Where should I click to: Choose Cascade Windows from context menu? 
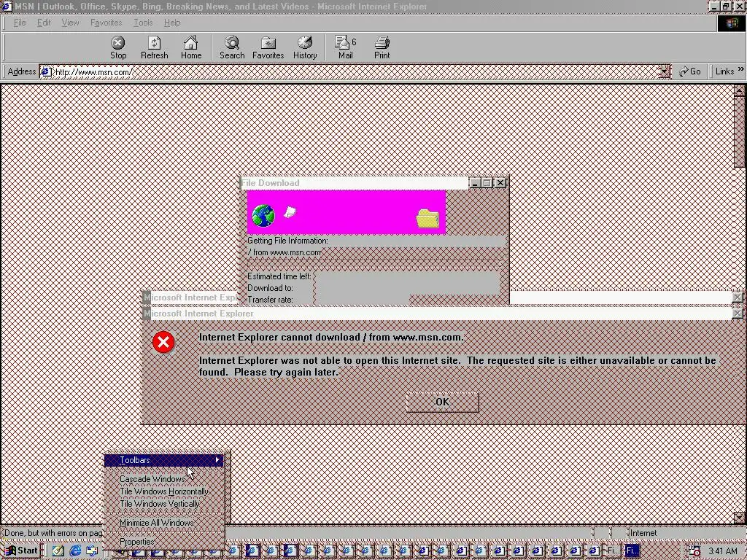tap(164, 478)
